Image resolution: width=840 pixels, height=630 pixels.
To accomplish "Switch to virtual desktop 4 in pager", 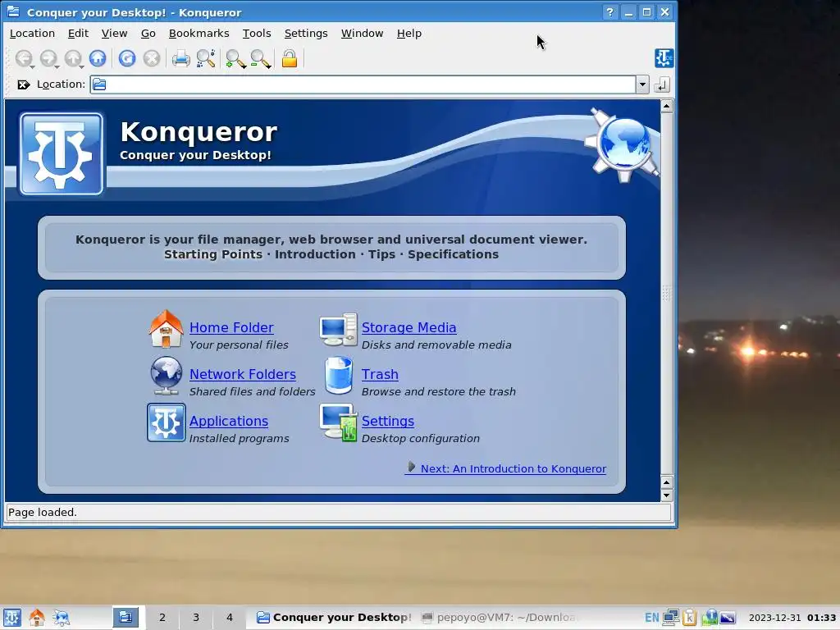I will (230, 617).
